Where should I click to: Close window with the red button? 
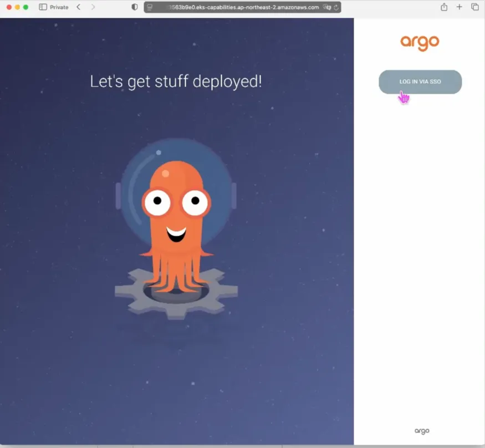[x=9, y=7]
